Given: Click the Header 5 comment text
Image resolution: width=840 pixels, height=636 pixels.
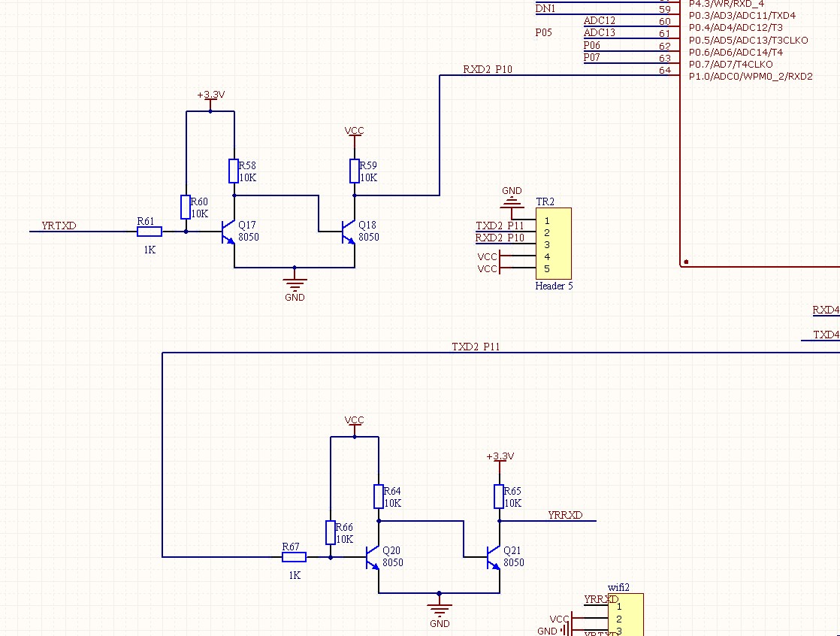Looking at the screenshot, I should click(x=554, y=286).
